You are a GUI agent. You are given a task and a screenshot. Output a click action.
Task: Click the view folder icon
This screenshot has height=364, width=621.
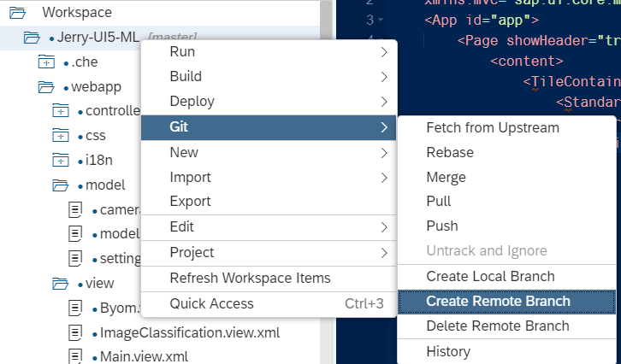tap(60, 284)
